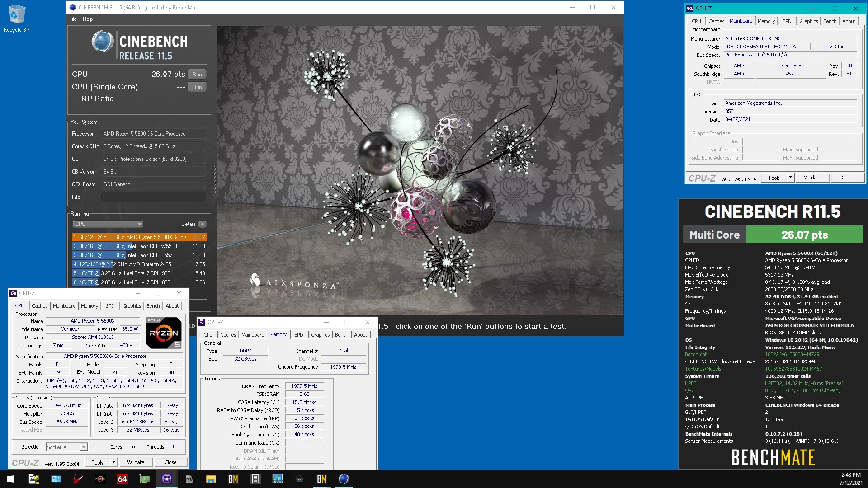
Task: Click the Cinebench title bar app icon
Action: (x=73, y=7)
